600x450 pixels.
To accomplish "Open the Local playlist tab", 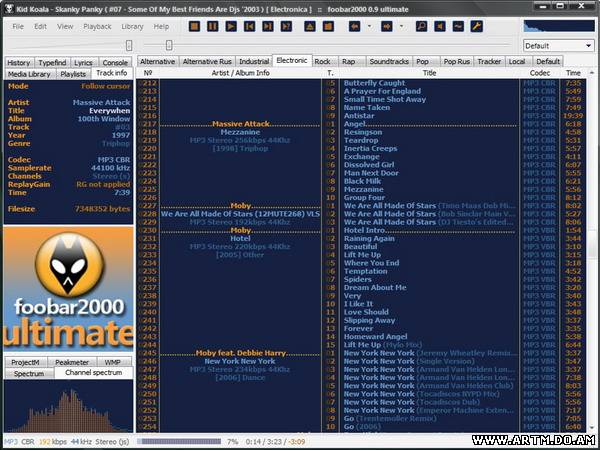I will click(x=517, y=62).
